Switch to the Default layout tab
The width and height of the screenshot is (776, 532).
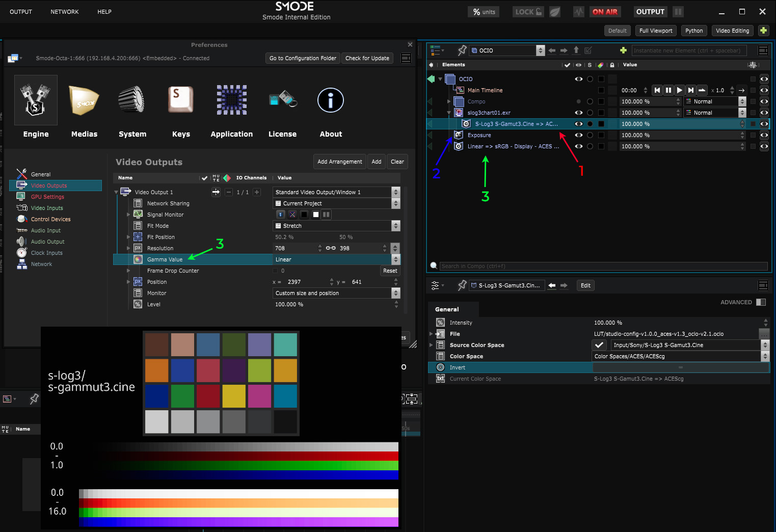(618, 31)
